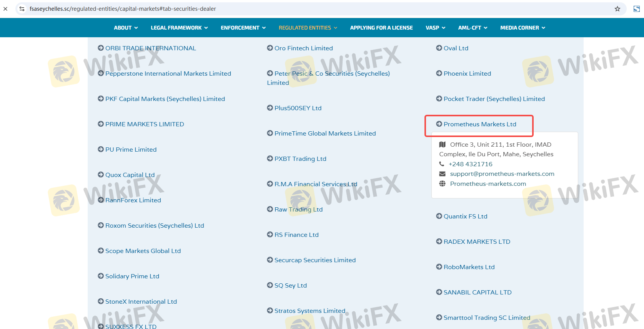Click arrow icon beside Solidary Prime Ltd
Screen dimensions: 644x329
click(x=101, y=276)
